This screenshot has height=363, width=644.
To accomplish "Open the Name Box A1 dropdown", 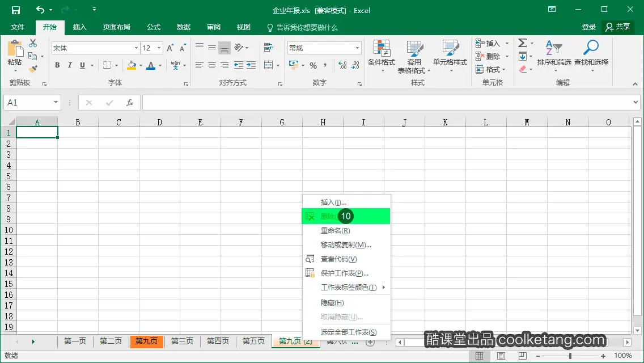I will 56,102.
